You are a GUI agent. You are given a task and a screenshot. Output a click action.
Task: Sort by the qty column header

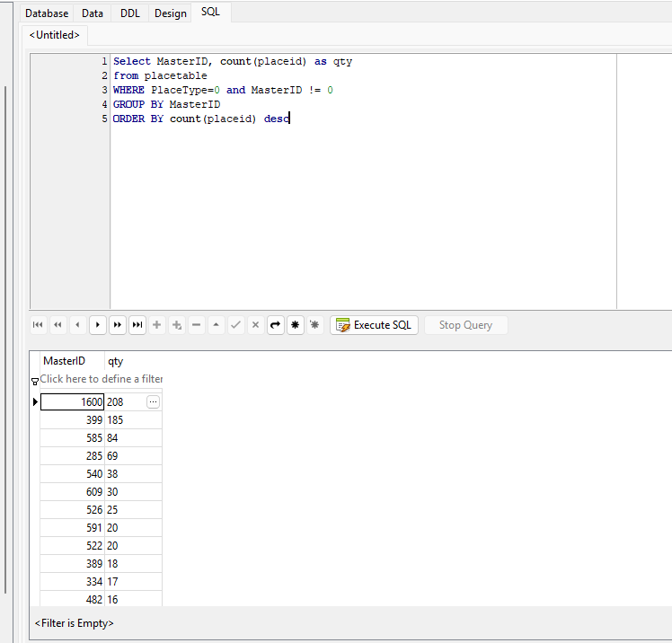tap(133, 361)
